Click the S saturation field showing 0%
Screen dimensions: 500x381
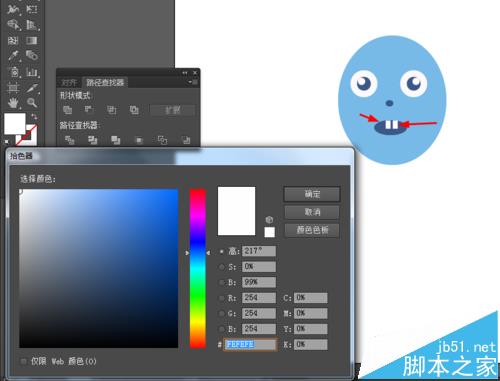pyautogui.click(x=259, y=267)
